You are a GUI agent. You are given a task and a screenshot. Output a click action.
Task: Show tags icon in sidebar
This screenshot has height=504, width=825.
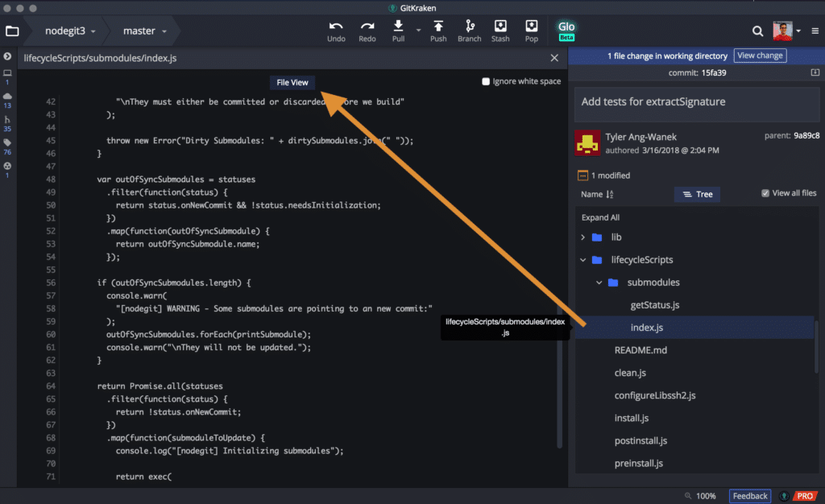point(7,147)
